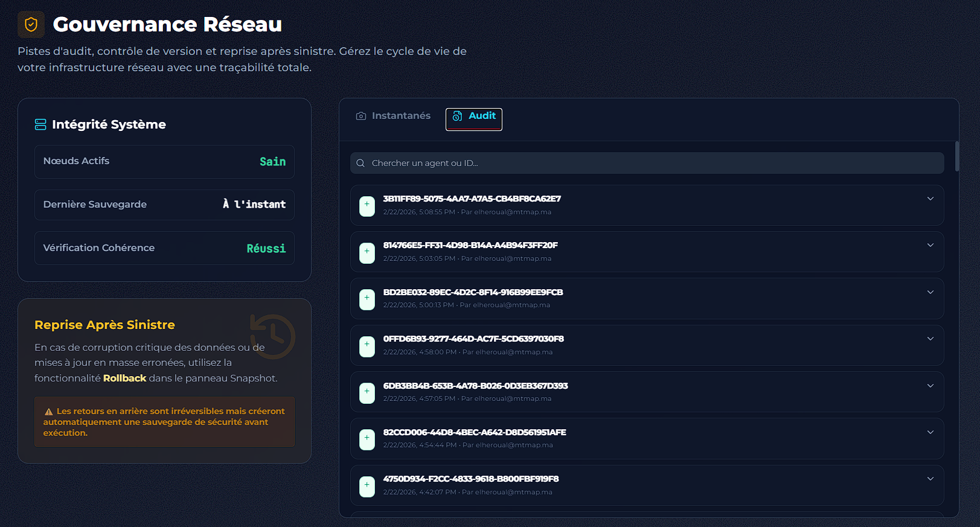Expand audit entry 3B11FF89 with chevron
980x527 pixels.
point(930,199)
